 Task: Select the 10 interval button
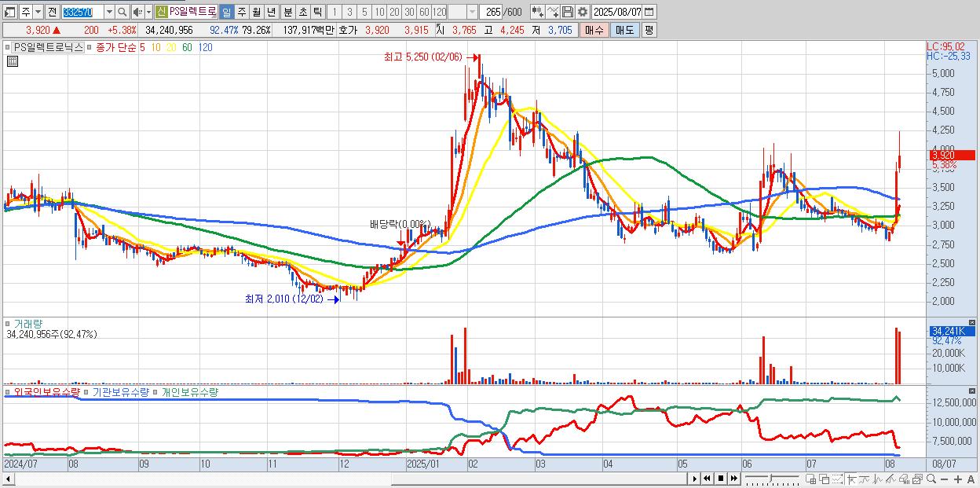coord(379,12)
